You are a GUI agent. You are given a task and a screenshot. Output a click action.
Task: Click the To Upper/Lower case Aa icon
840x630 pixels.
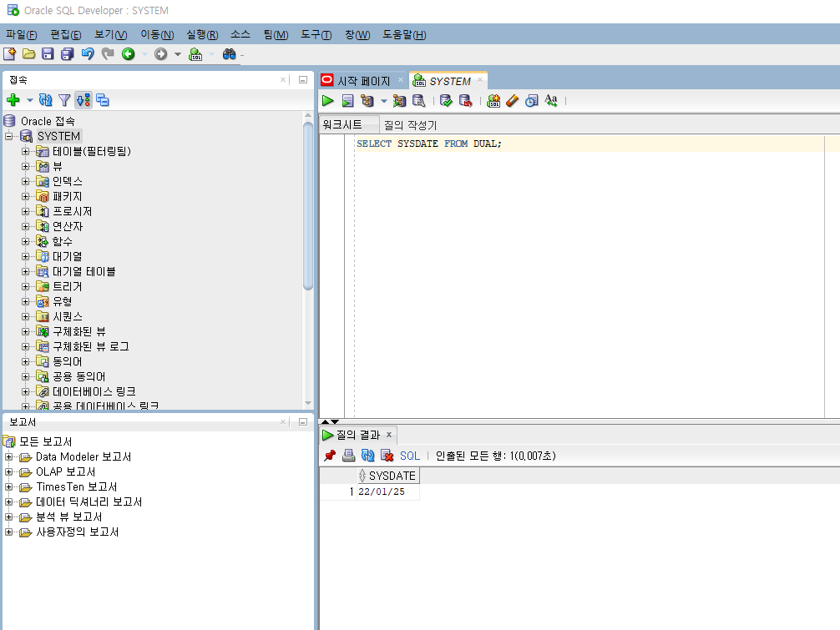coord(551,101)
